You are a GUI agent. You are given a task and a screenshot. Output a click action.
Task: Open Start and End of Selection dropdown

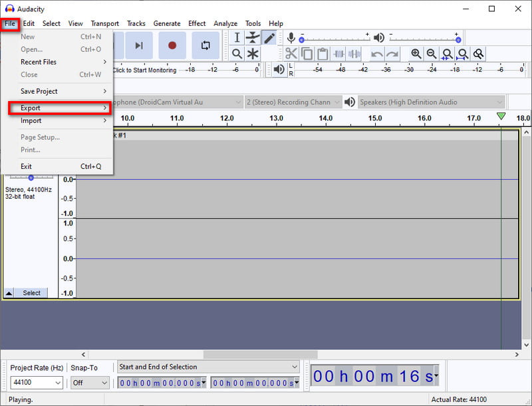(208, 367)
